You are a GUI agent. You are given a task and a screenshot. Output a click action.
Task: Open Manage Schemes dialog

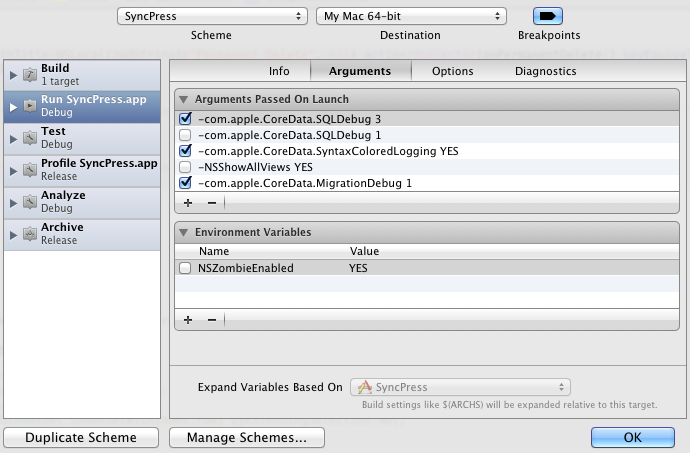247,437
